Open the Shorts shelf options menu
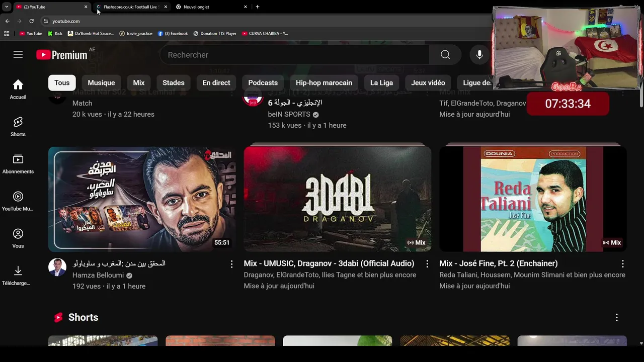The image size is (644, 362). click(617, 318)
